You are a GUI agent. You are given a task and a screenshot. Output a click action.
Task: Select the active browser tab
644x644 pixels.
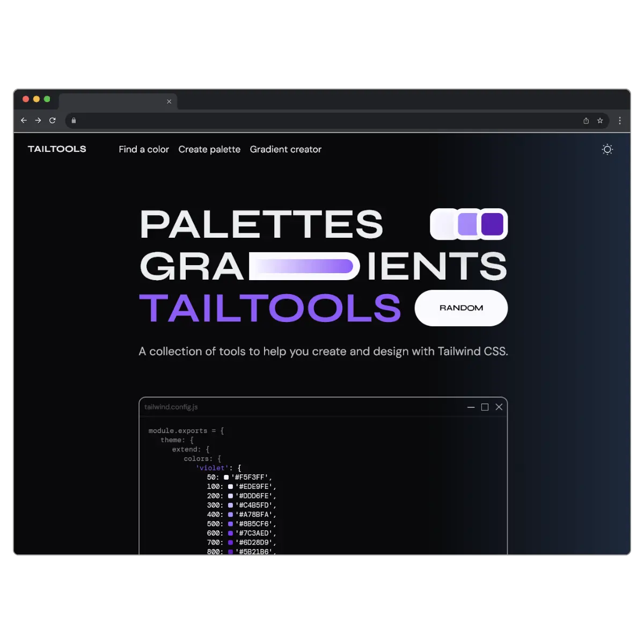coord(118,101)
